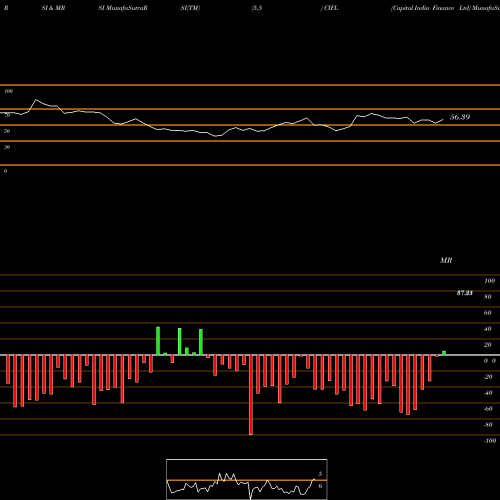Click the 100 axis label in MR panel
500x500 pixels.
click(489, 281)
